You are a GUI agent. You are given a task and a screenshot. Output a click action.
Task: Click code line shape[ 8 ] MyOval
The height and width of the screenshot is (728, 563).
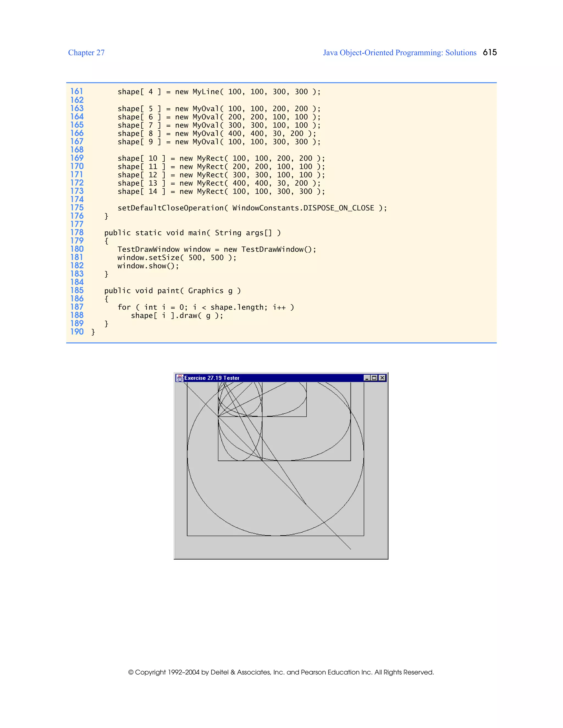click(217, 134)
